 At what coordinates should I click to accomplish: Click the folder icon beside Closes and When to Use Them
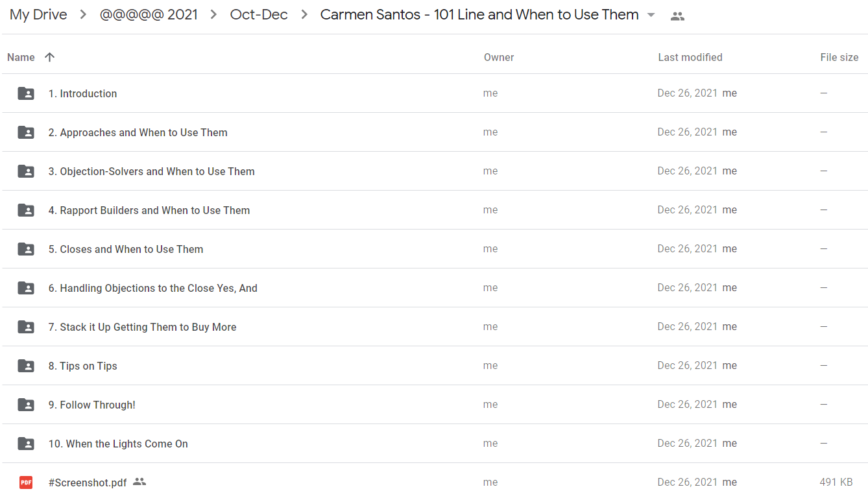[26, 249]
